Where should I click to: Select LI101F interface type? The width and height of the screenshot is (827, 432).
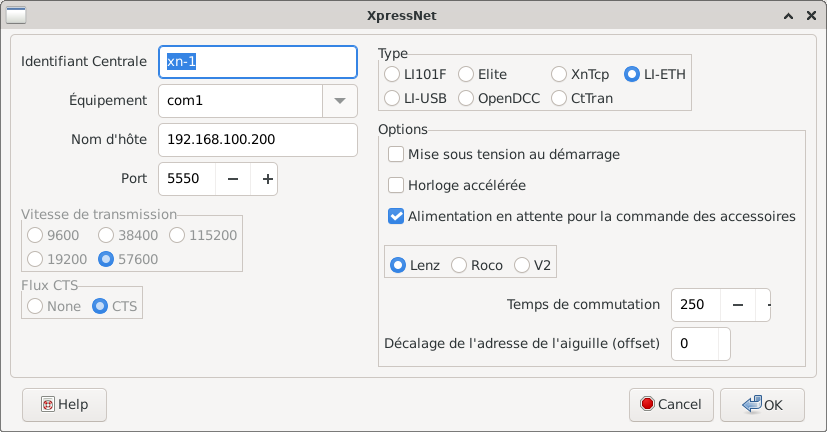pos(393,74)
